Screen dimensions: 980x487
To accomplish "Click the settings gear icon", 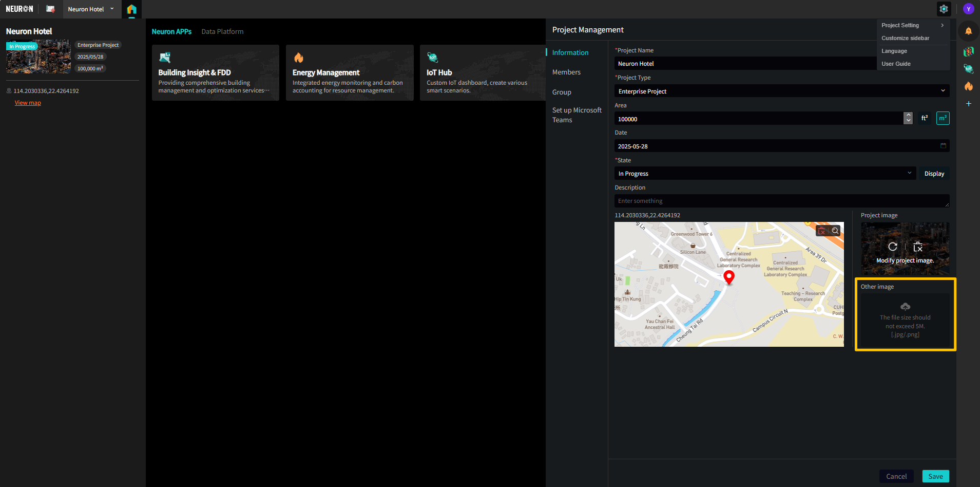I will (x=944, y=9).
